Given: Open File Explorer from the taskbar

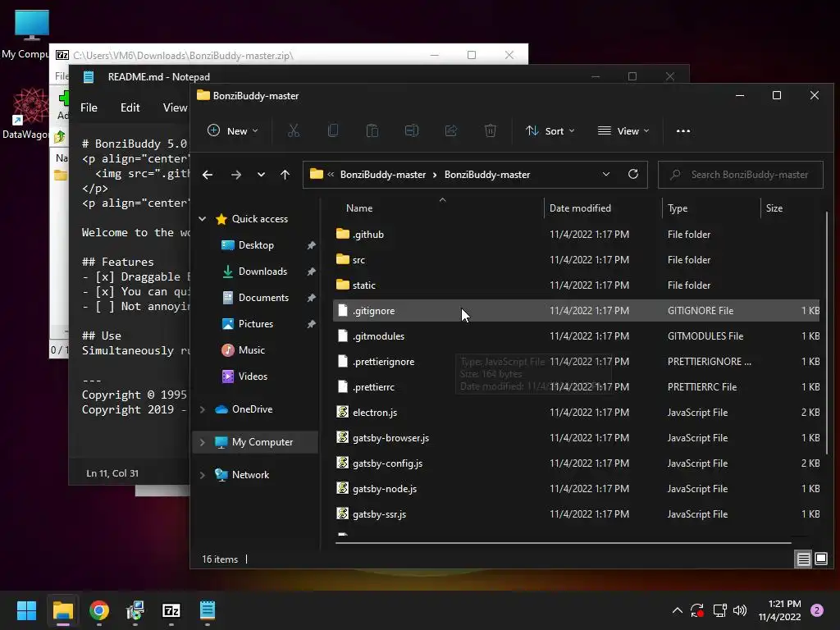Looking at the screenshot, I should tap(62, 610).
